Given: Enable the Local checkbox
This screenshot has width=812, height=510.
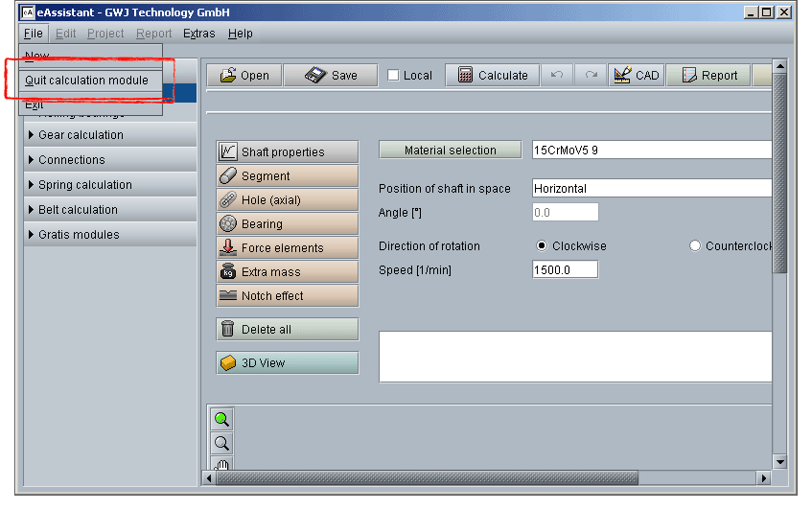Looking at the screenshot, I should pyautogui.click(x=394, y=76).
